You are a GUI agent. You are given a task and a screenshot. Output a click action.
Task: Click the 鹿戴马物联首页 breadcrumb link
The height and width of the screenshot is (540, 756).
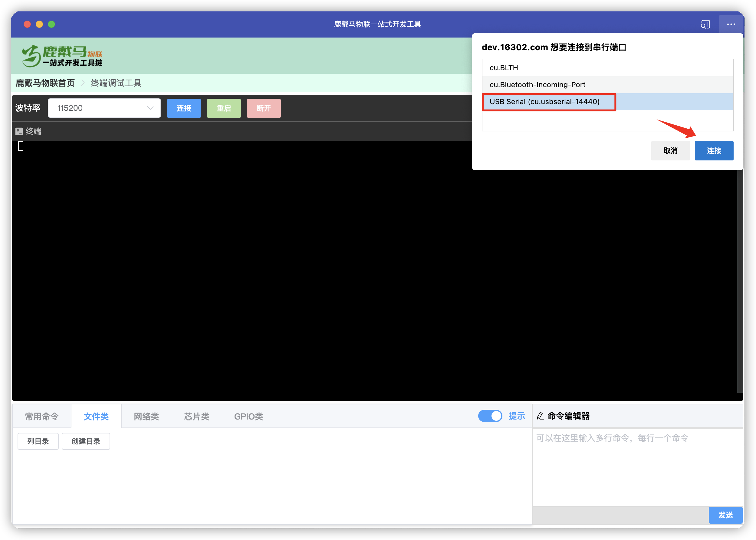click(x=45, y=83)
